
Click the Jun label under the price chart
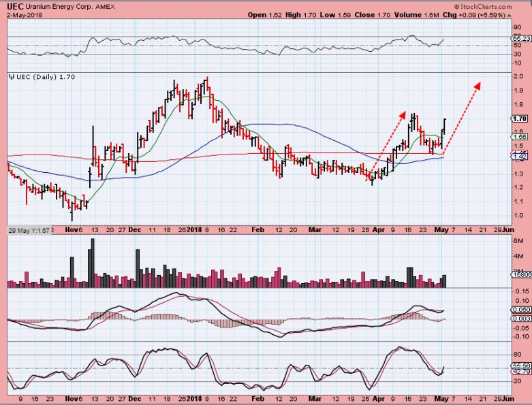pos(508,230)
